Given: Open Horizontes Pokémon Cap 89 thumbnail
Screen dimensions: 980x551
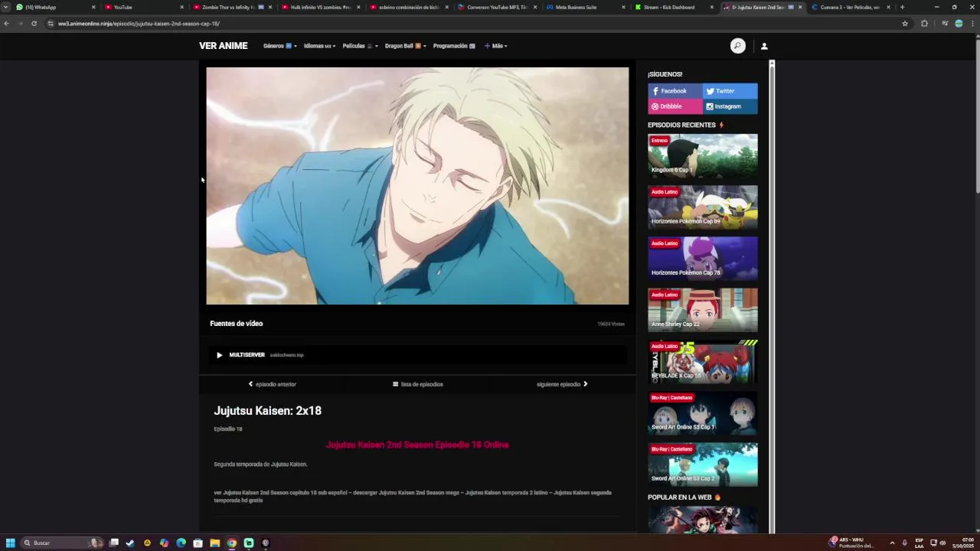Looking at the screenshot, I should pos(703,207).
